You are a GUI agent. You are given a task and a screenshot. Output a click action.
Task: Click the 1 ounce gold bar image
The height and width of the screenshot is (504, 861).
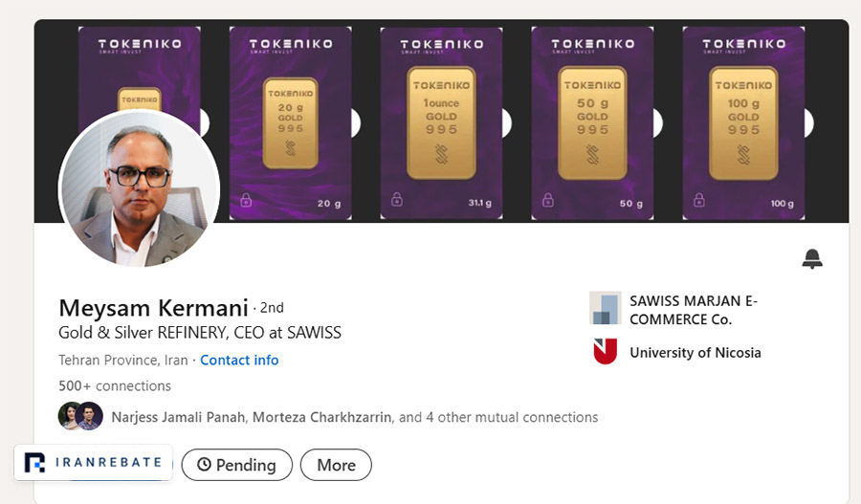point(441,123)
